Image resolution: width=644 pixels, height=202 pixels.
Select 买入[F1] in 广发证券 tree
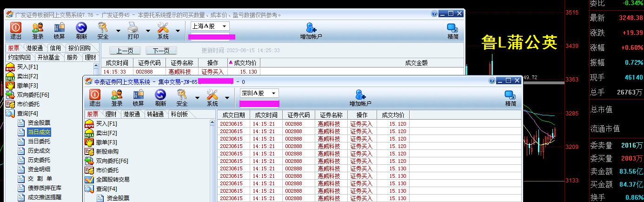27,67
